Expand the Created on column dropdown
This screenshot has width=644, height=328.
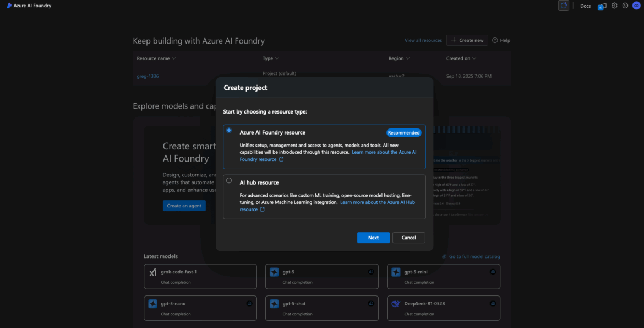[x=474, y=58]
